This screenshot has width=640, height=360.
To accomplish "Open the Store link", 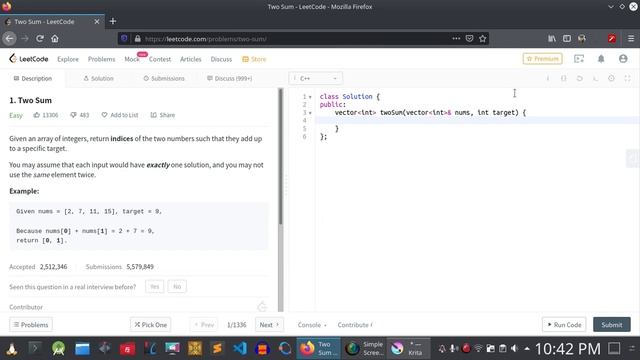I will pos(254,59).
